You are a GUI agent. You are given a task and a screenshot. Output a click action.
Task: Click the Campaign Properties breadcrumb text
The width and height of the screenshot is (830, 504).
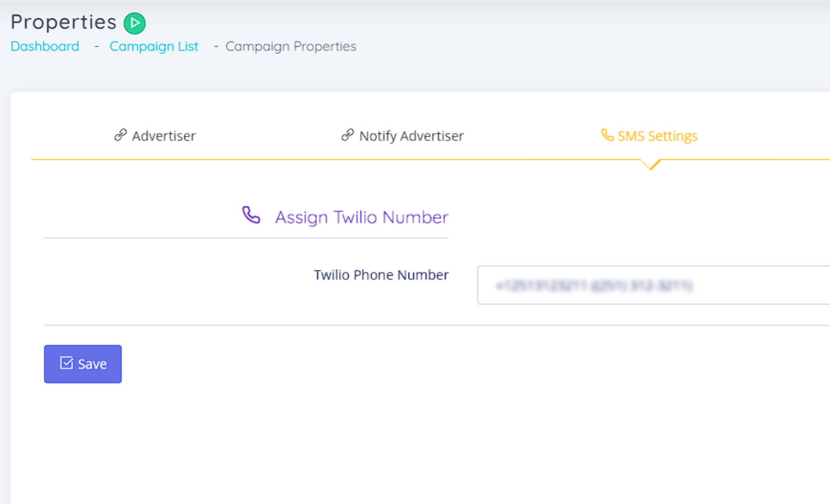(291, 46)
